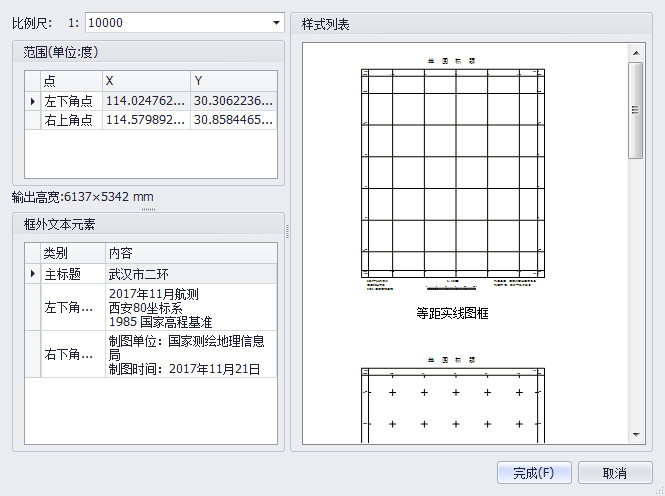Image resolution: width=665 pixels, height=496 pixels.
Task: Select the 右上角点 row in range table
Action: (x=69, y=120)
